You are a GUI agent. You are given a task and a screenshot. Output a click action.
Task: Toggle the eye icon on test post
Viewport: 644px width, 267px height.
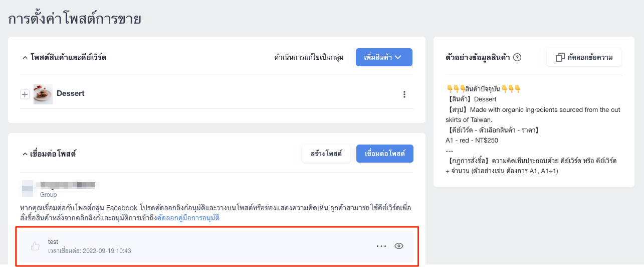(x=399, y=246)
